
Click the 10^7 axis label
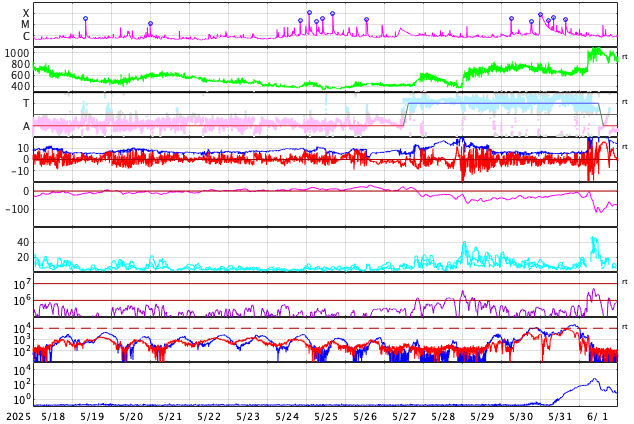tap(22, 284)
